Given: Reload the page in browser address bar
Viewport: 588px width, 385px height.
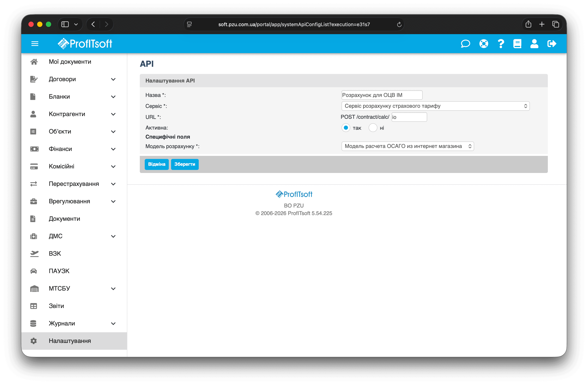Looking at the screenshot, I should pyautogui.click(x=399, y=24).
